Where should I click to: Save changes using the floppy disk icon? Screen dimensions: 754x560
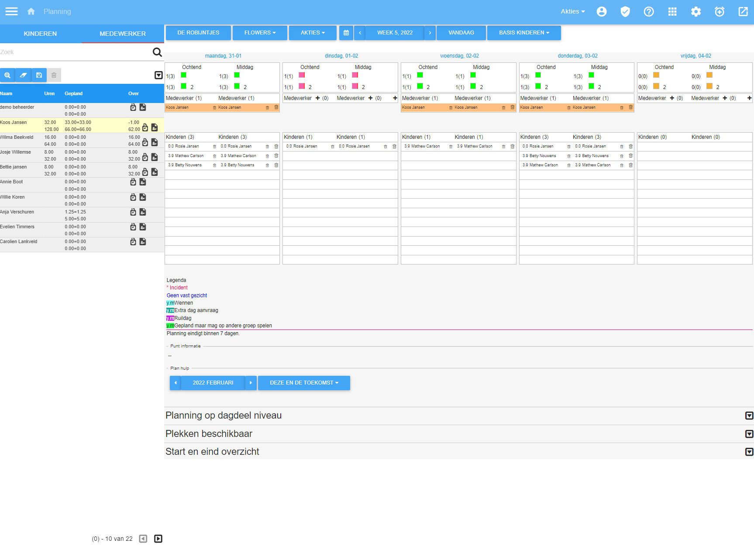[39, 75]
